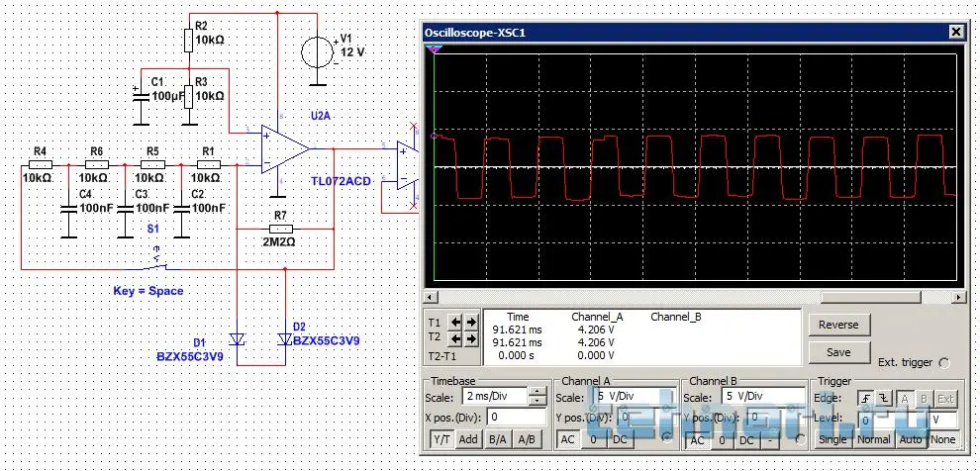Select the Channel A radio button
980x471 pixels.
pos(666,439)
